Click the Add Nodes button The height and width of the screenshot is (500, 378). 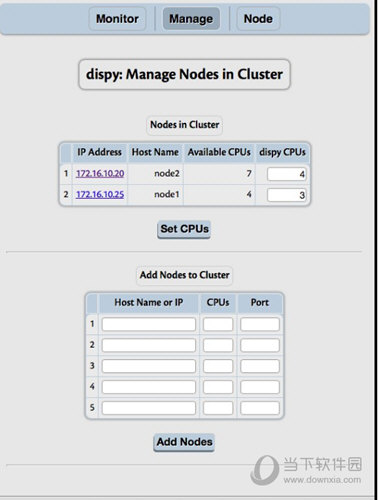[x=184, y=442]
